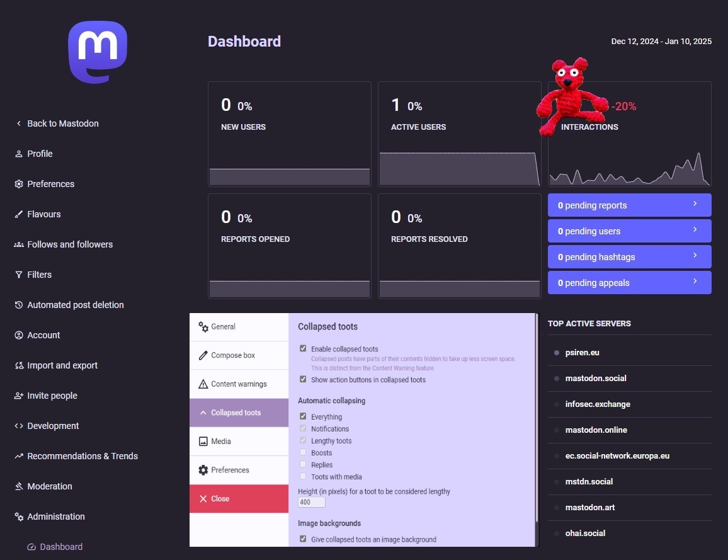
Task: Open ec.social-network.europa.eu server entry
Action: pos(630,456)
